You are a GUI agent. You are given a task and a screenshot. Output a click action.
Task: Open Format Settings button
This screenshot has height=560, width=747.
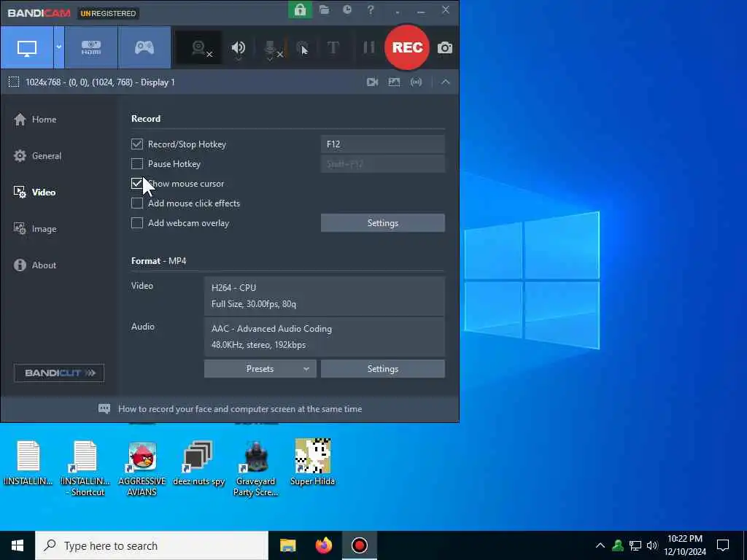[x=382, y=368]
